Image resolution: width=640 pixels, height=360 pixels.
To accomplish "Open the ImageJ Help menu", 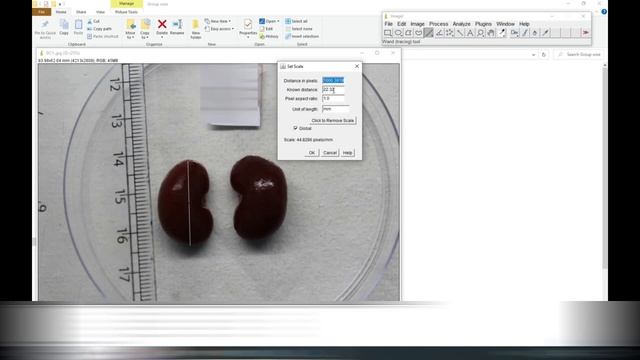I will pos(524,24).
